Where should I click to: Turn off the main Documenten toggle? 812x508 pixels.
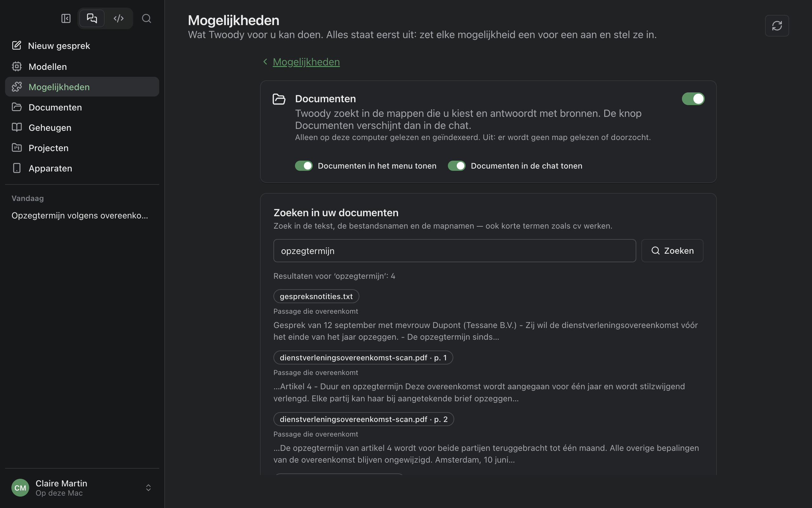point(693,99)
